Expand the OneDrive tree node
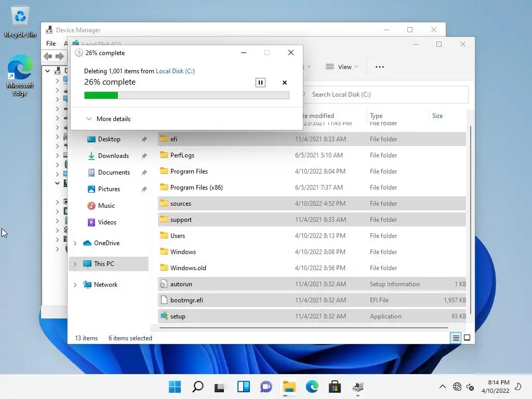This screenshot has width=532, height=399. point(75,243)
